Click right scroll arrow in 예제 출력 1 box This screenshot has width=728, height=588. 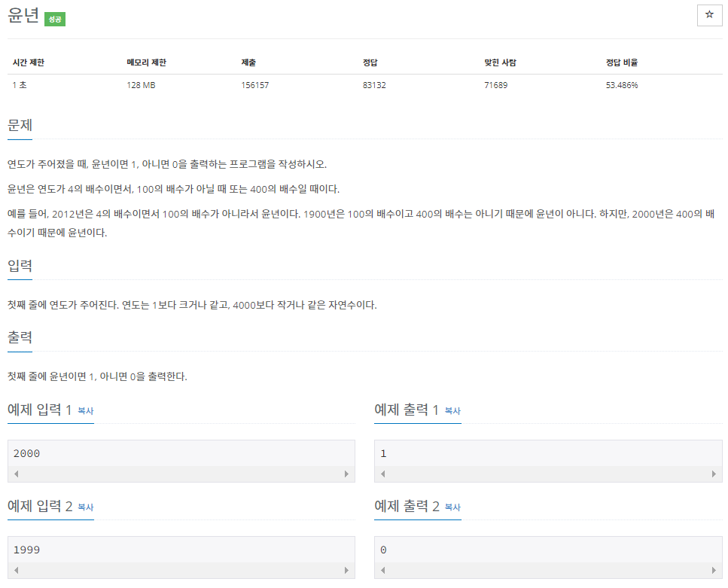(714, 474)
